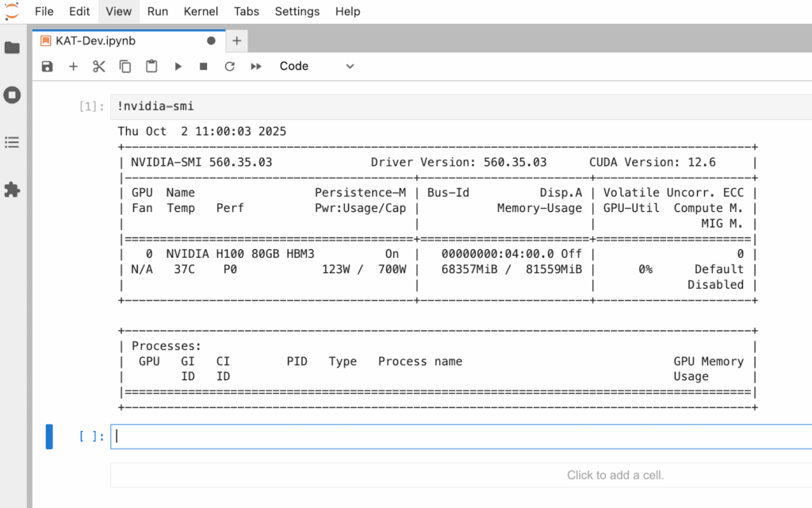Focus the empty code cell input
This screenshot has height=508, width=812.
coord(460,436)
